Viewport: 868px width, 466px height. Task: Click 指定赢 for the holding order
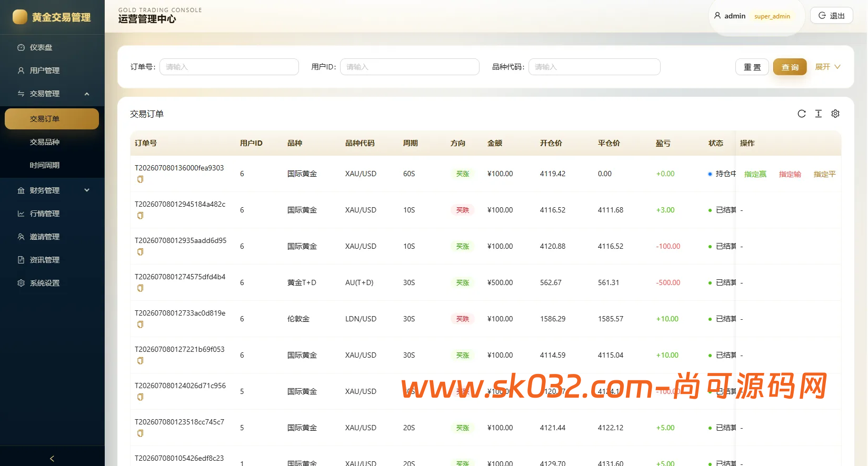click(755, 174)
